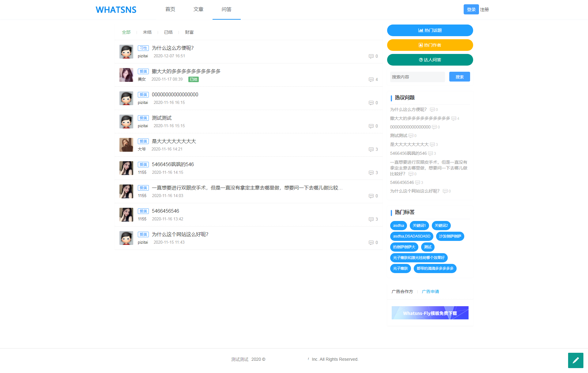Click the comment icon on first question

371,56
